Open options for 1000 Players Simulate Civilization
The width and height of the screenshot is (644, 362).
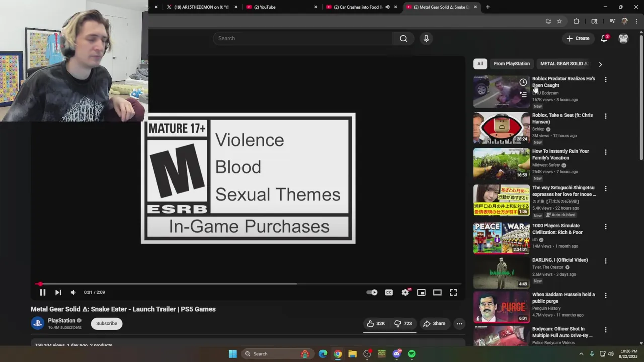pyautogui.click(x=606, y=227)
